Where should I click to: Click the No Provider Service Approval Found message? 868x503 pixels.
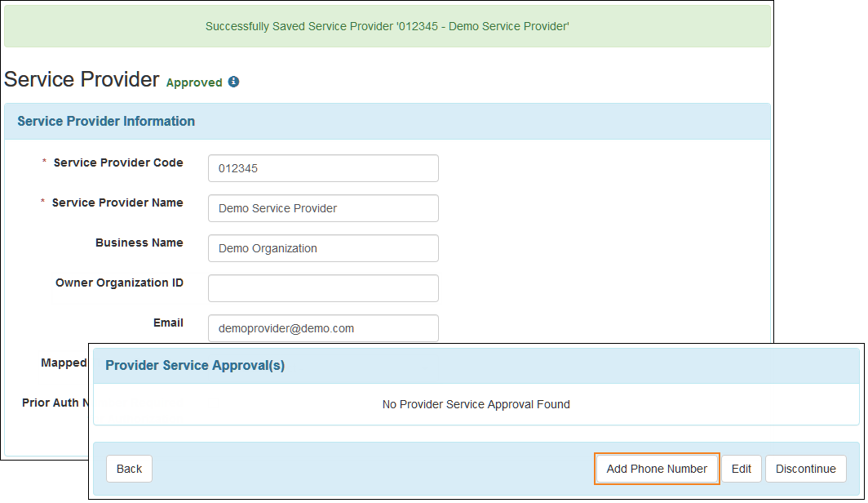476,404
